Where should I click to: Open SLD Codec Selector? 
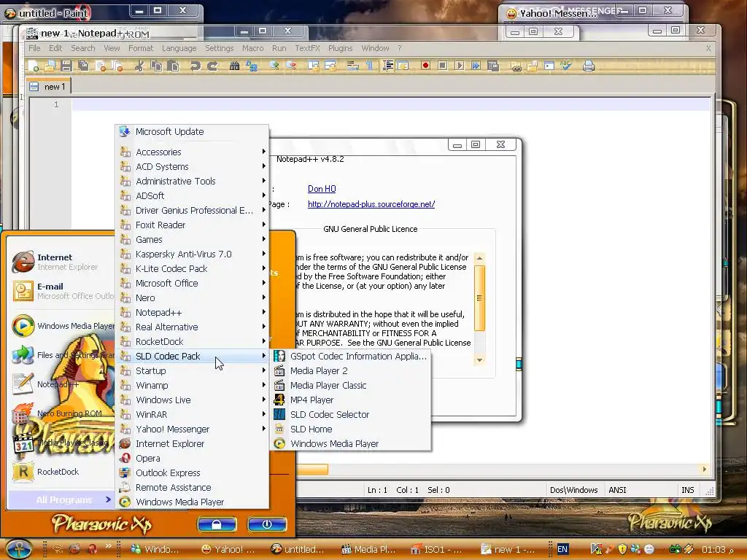[x=351, y=414]
